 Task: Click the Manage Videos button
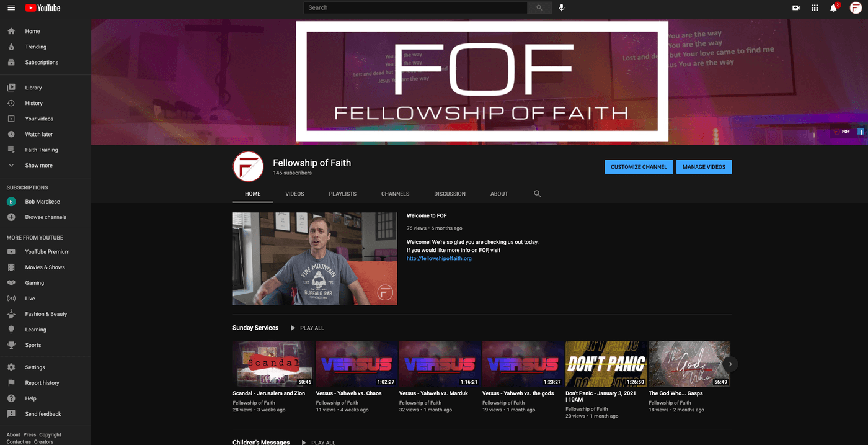pyautogui.click(x=704, y=167)
